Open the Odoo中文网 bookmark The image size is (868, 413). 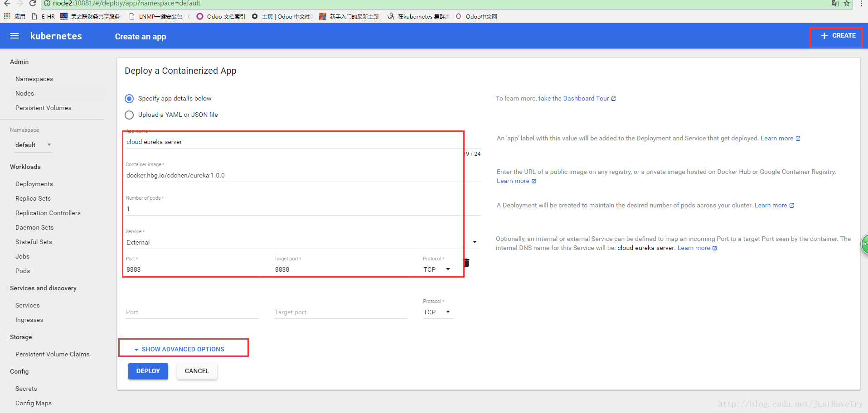[476, 16]
